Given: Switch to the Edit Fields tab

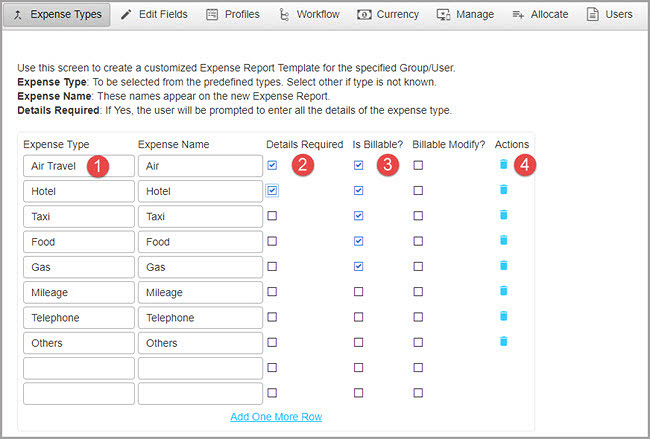Looking at the screenshot, I should [x=154, y=15].
